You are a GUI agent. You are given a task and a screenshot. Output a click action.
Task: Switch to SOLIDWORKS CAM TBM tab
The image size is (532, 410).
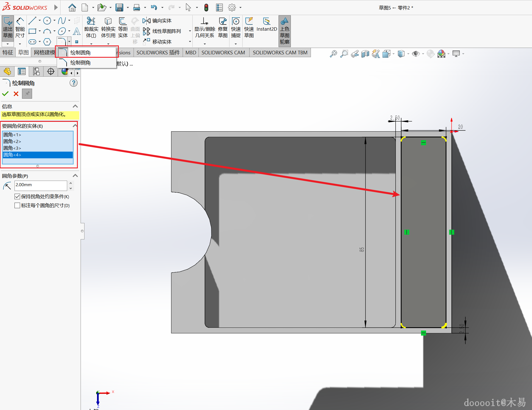(x=280, y=52)
